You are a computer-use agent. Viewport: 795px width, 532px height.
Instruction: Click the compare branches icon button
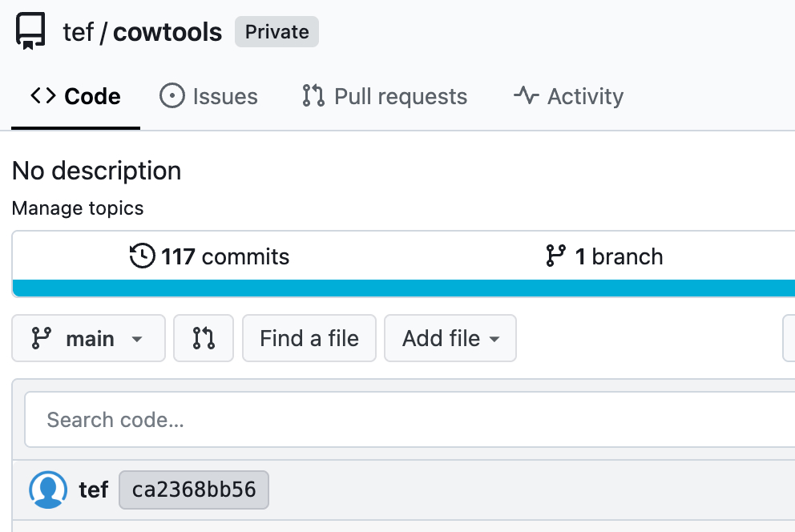pyautogui.click(x=204, y=339)
